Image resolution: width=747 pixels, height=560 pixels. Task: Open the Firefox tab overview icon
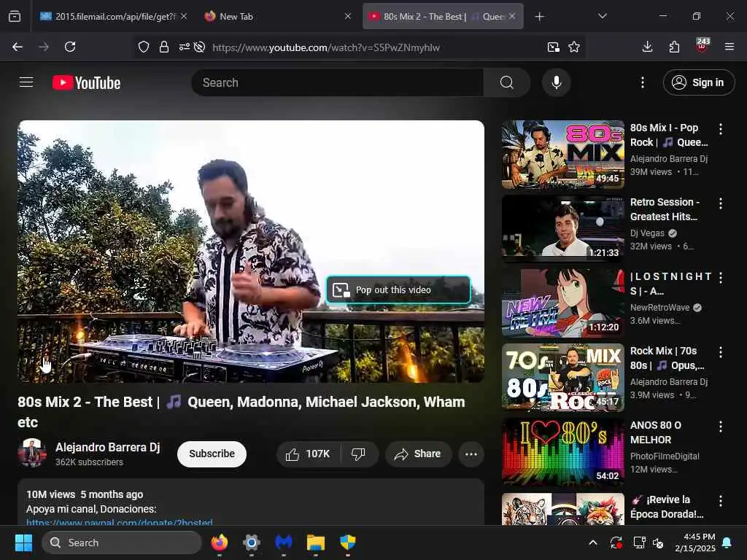[15, 17]
